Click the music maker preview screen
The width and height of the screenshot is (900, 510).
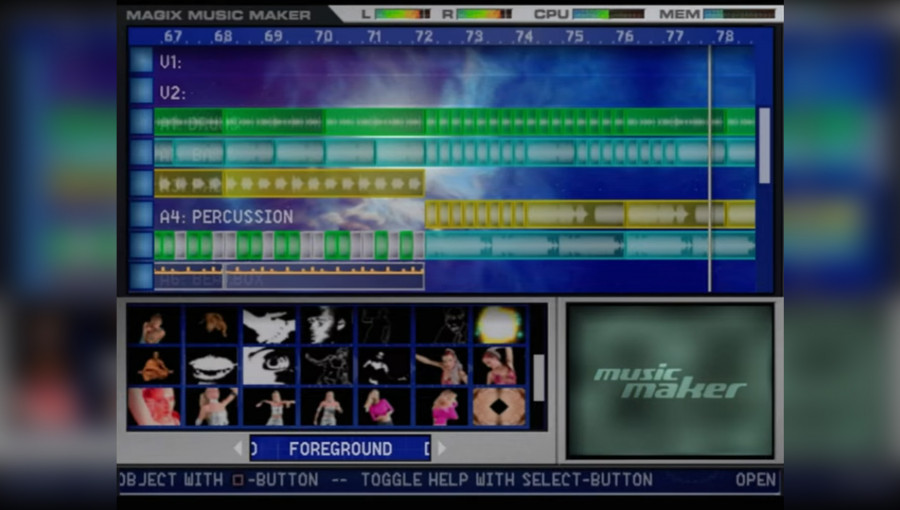coord(670,380)
